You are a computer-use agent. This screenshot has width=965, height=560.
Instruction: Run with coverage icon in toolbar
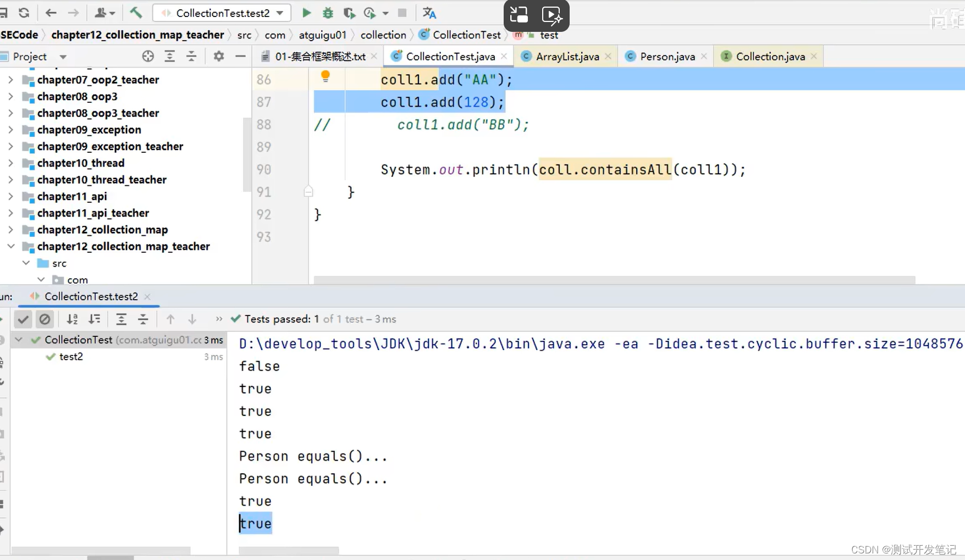click(349, 13)
